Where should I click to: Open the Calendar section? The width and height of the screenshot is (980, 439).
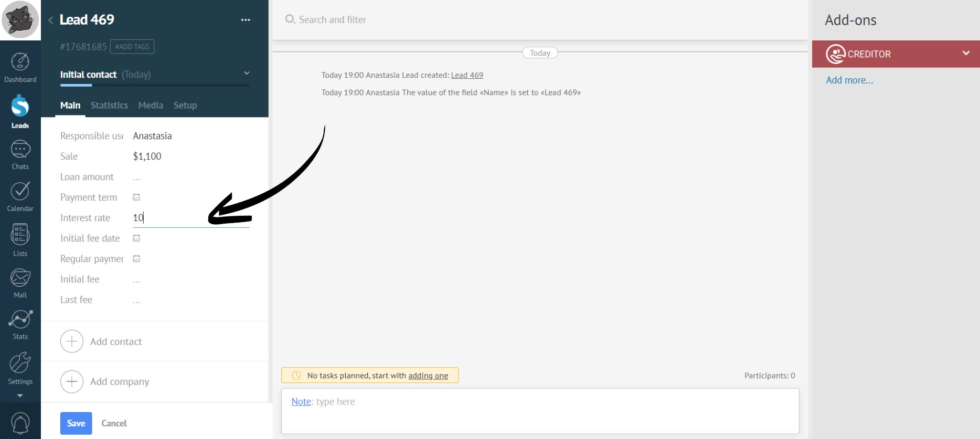point(20,196)
